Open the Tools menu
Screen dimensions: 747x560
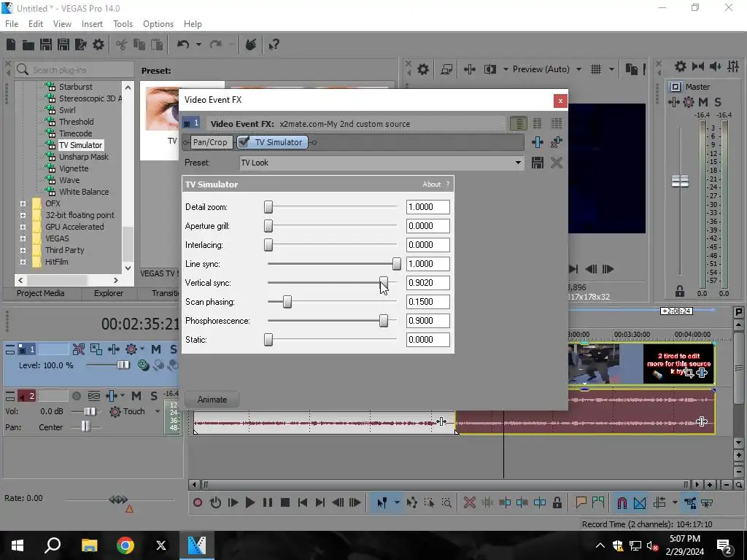pos(123,24)
